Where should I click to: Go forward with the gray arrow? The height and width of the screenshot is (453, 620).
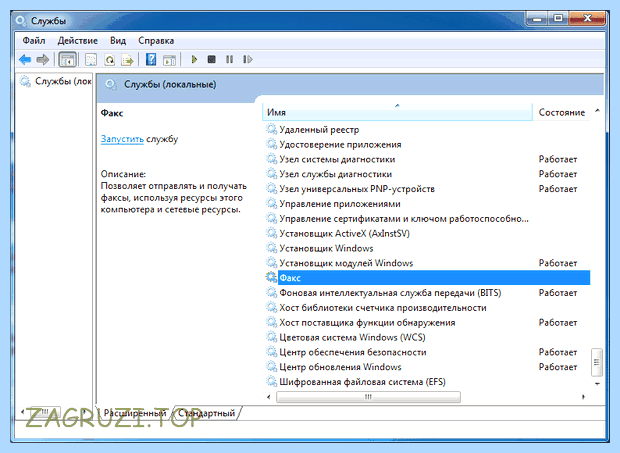42,60
